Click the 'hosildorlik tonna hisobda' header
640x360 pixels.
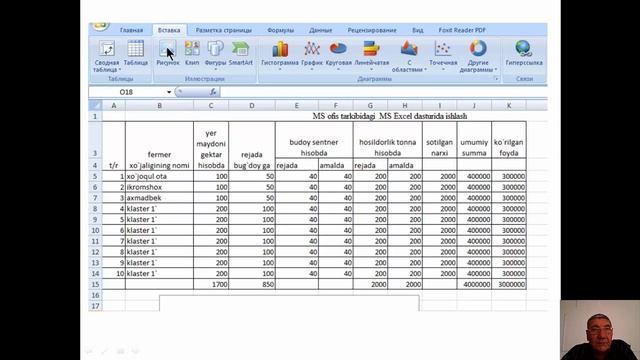pos(387,140)
